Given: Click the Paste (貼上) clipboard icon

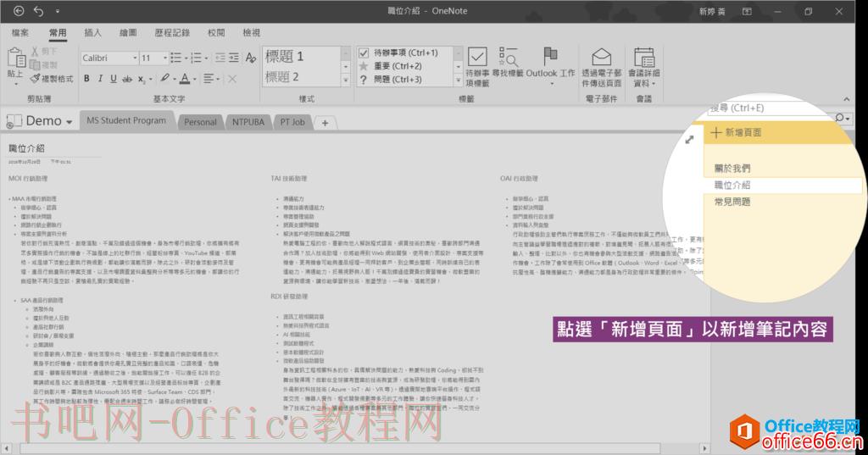Looking at the screenshot, I should pos(15,58).
